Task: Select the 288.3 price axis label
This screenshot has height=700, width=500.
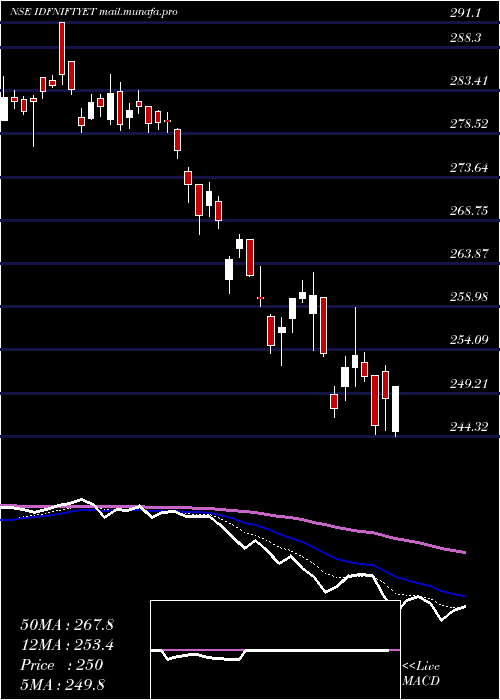Action: pos(465,38)
